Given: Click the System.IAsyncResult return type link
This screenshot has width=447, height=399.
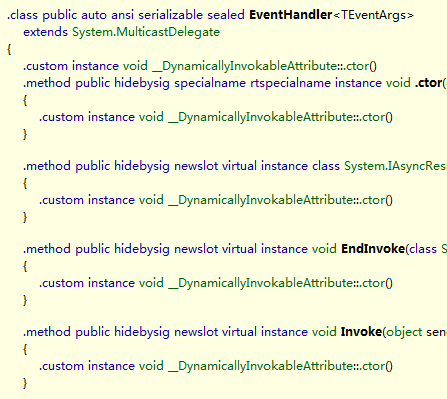Looking at the screenshot, I should click(x=395, y=166).
